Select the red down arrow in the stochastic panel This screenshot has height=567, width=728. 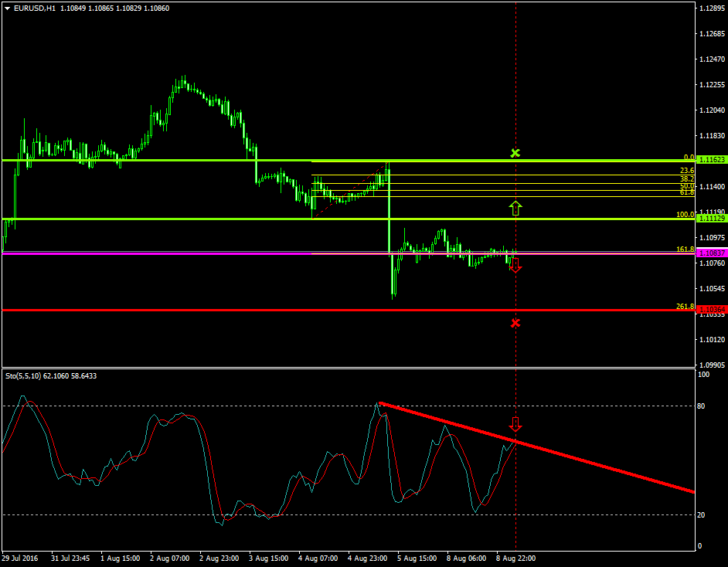pyautogui.click(x=515, y=423)
